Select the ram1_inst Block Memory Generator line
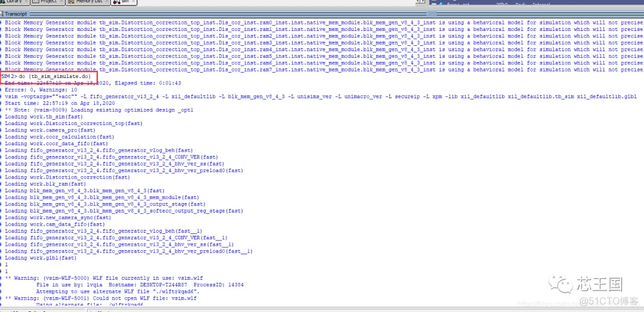Viewport: 644px width, 312px height. [322, 30]
